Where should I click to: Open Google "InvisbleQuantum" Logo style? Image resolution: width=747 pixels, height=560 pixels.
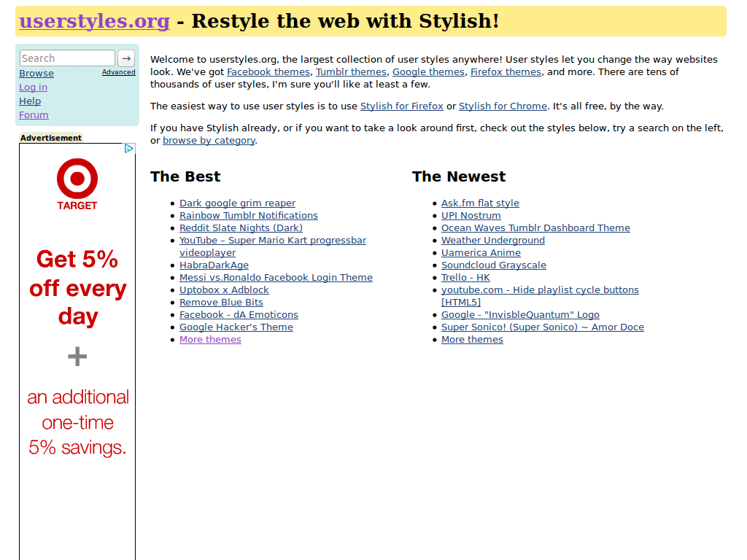pyautogui.click(x=520, y=315)
